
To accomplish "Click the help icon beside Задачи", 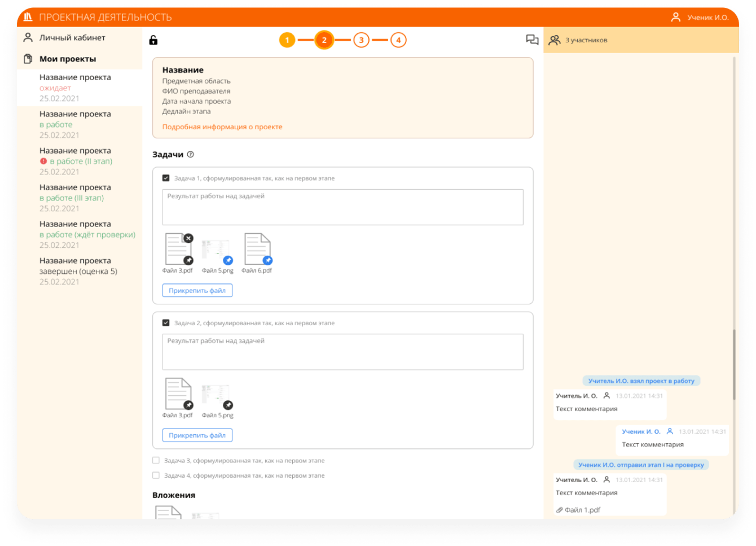I will click(191, 155).
